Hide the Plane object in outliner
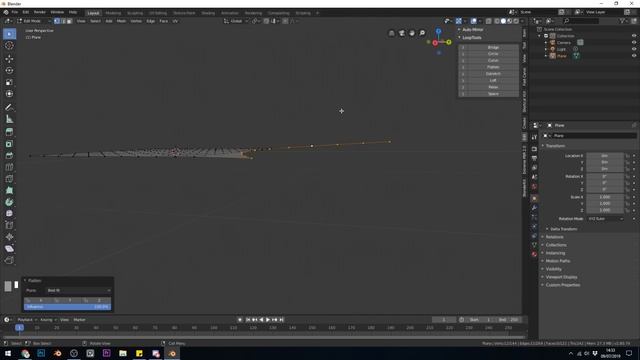Viewport: 640px width, 360px height. click(634, 56)
